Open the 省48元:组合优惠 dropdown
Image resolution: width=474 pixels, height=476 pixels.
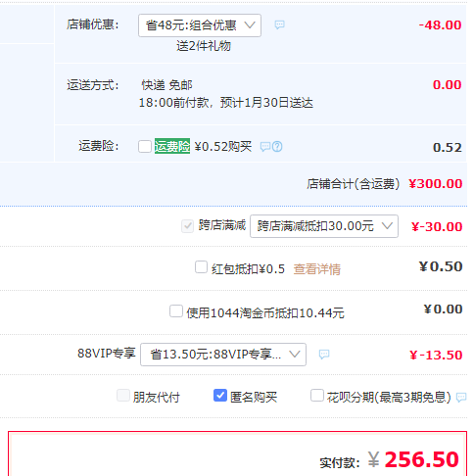[200, 25]
